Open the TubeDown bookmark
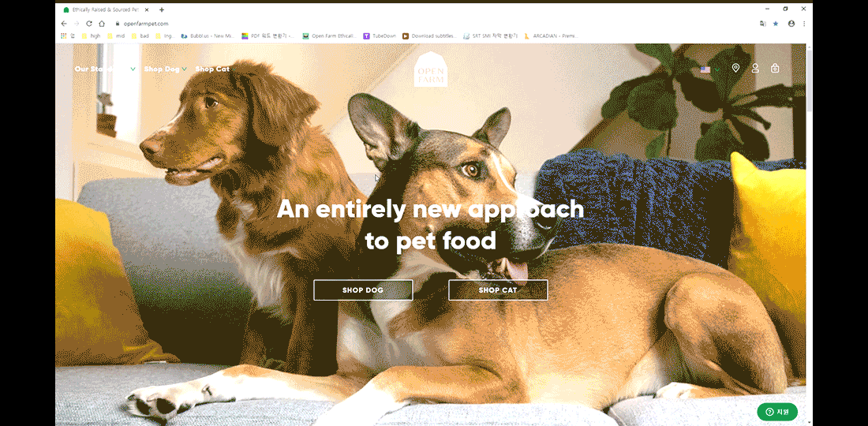The image size is (868, 426). (380, 36)
